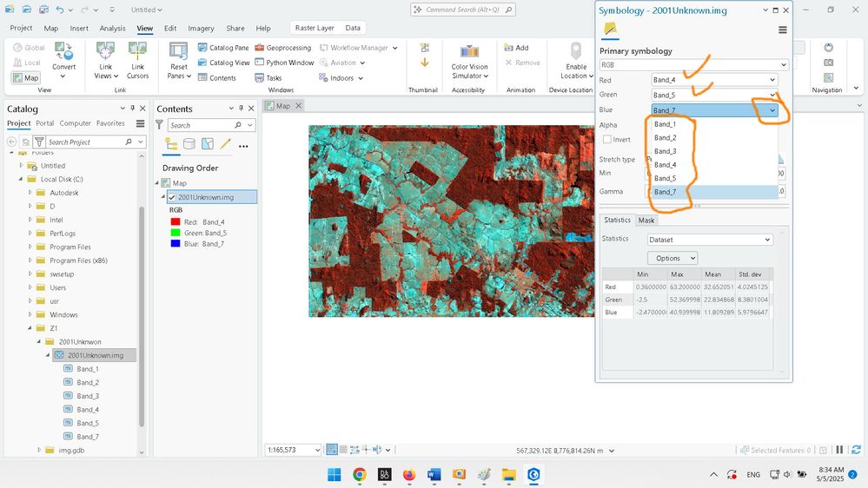Select List By Selection icon
The height and width of the screenshot is (488, 868).
tap(207, 144)
